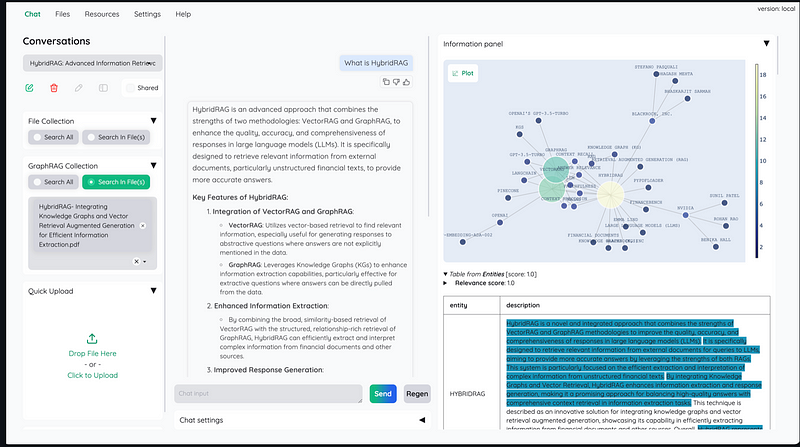Click the BERIKA HALL node in the graph
800x447 pixels.
coord(716,247)
